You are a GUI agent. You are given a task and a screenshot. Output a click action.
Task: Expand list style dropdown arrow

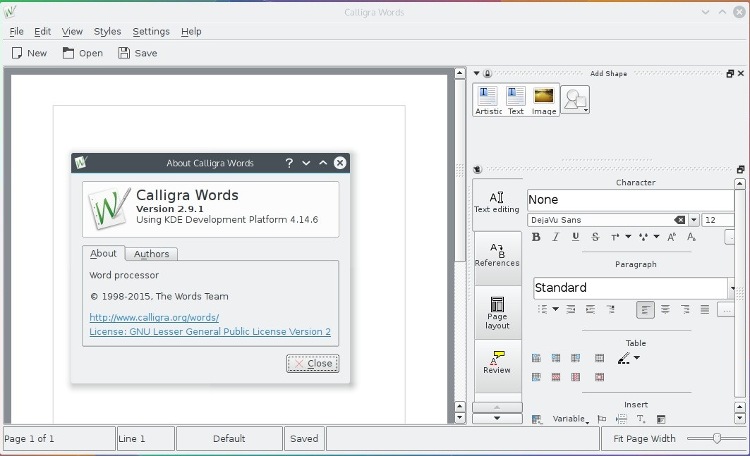tap(555, 309)
